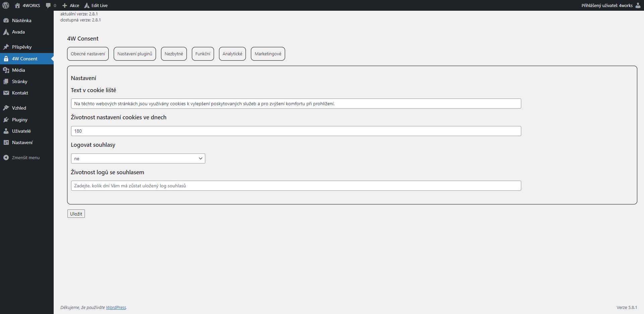Viewport: 644px width, 314px height.
Task: Open the Akce menu in the admin bar
Action: [74, 5]
